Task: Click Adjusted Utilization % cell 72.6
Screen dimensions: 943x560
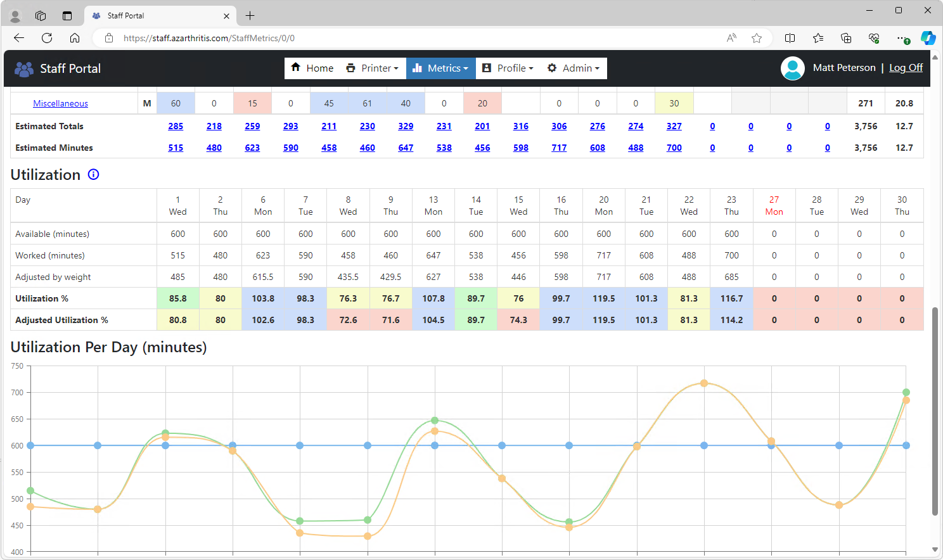Action: [348, 320]
